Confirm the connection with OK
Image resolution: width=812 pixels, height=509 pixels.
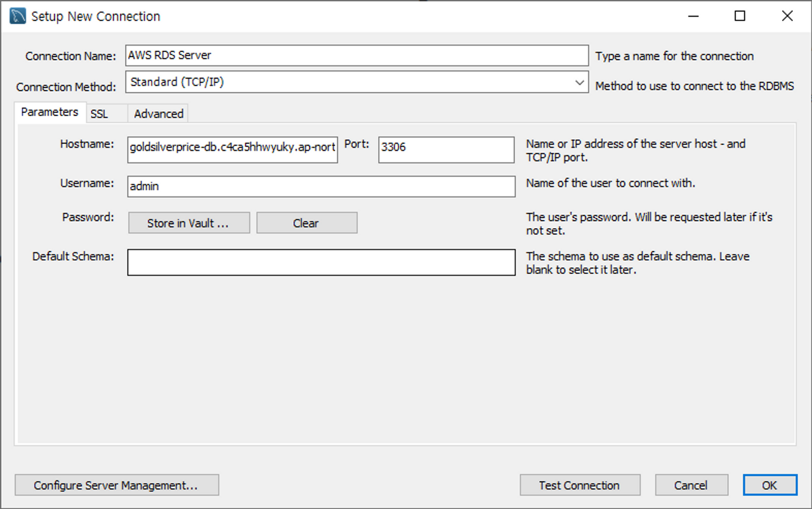[770, 486]
